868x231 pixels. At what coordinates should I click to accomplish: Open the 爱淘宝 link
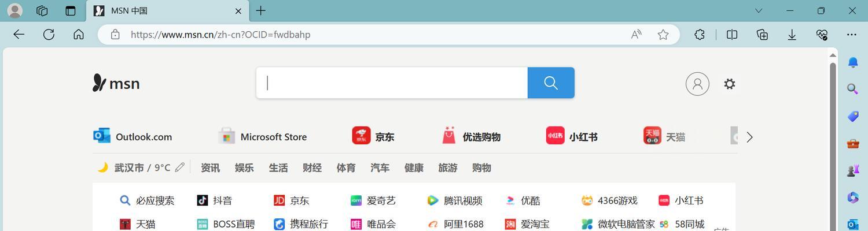pyautogui.click(x=527, y=224)
